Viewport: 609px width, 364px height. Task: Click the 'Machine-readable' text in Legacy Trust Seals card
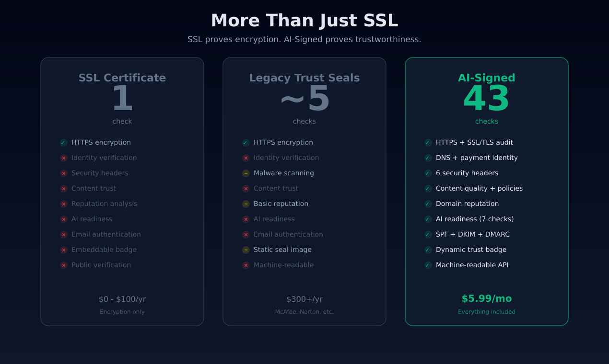(283, 265)
